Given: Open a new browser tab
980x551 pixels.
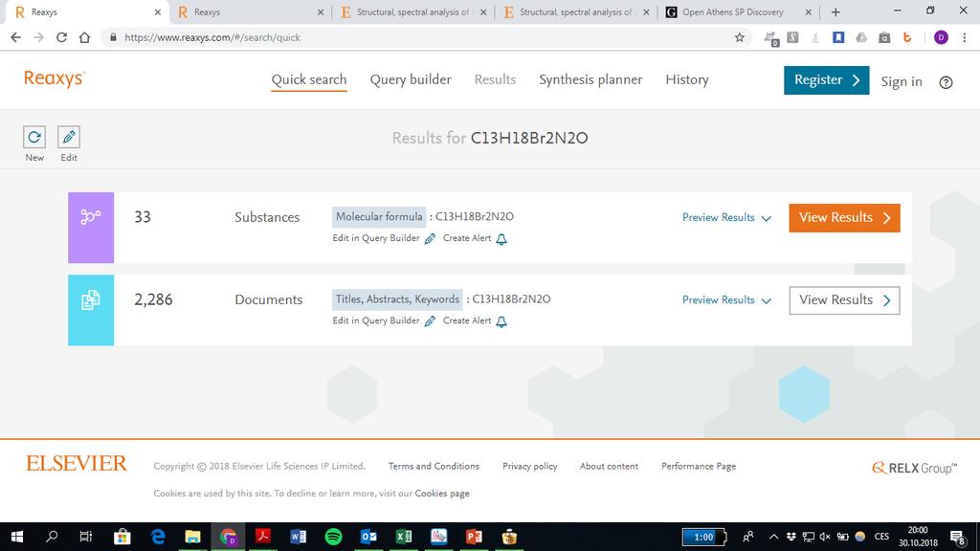Looking at the screenshot, I should [x=835, y=11].
